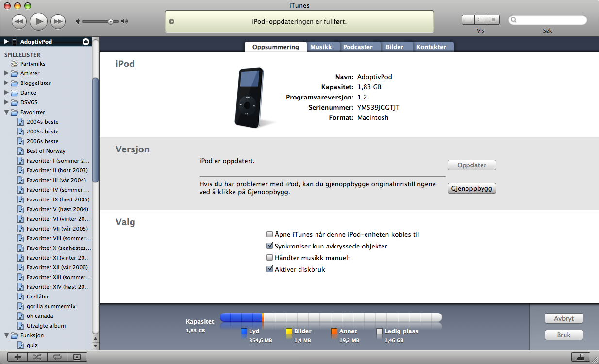
Task: Switch to Cover Flow view mode
Action: [x=494, y=20]
